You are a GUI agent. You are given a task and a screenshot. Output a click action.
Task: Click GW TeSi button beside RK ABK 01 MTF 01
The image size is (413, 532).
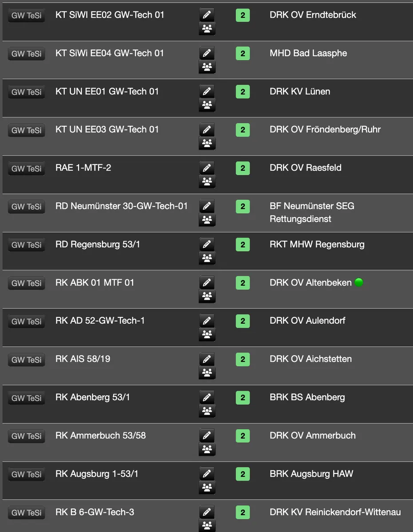coord(27,283)
